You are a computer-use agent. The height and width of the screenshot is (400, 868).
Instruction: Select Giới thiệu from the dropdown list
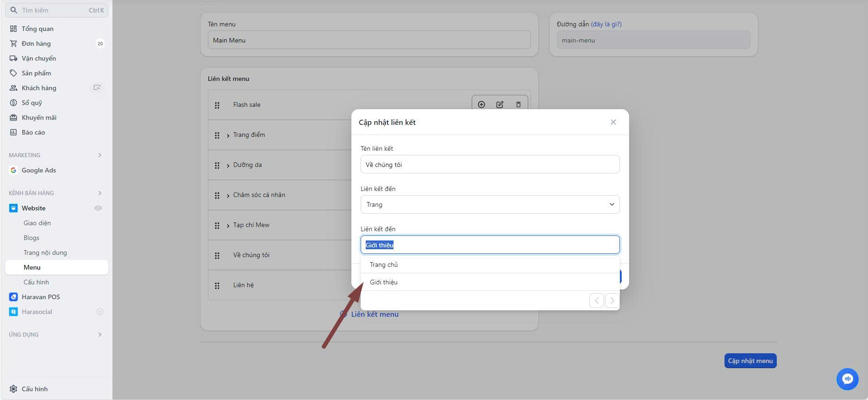384,282
